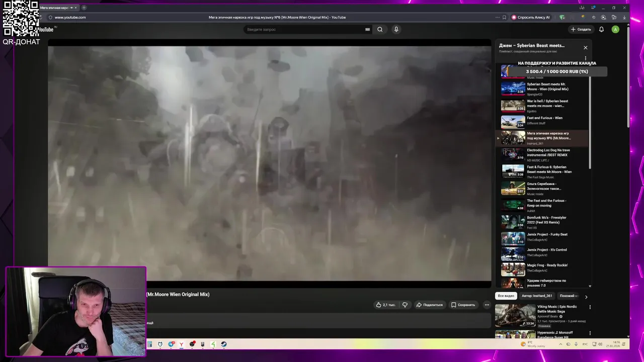Open the calculator taskbar icon
644x362 pixels.
(149, 344)
